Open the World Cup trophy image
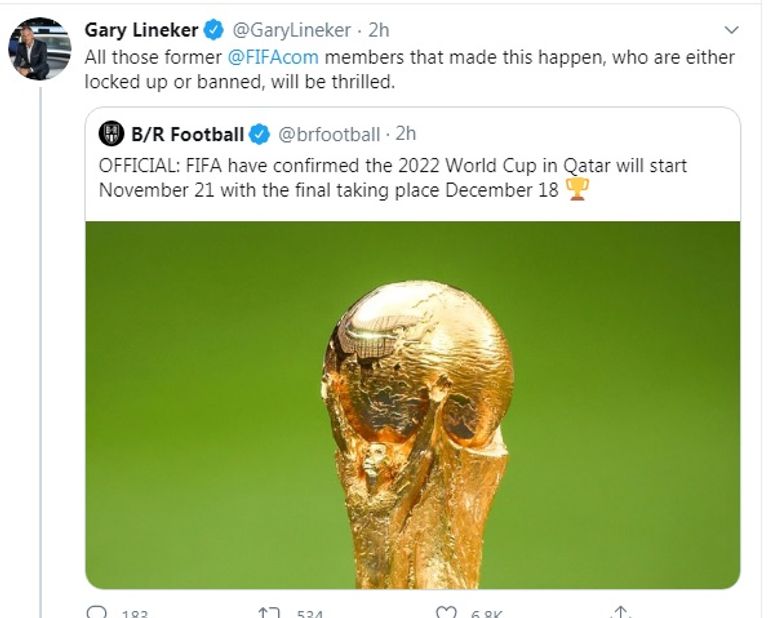Image resolution: width=768 pixels, height=618 pixels. click(412, 404)
